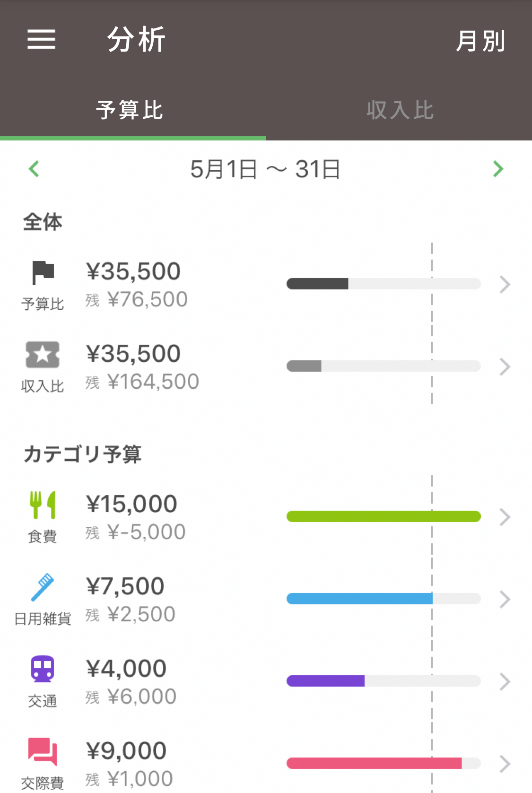Select the fork and knife 食費 icon
Viewport: 532px width, 793px height.
click(x=43, y=505)
